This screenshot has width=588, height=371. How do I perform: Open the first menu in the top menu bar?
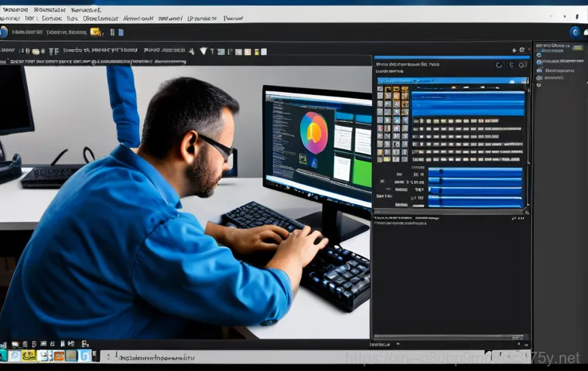[x=12, y=17]
